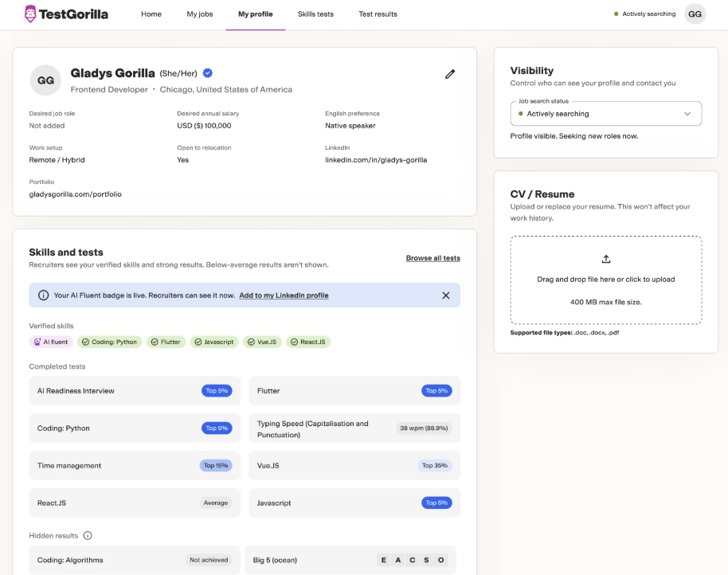
Task: Click the S letter tile in Big 5
Action: click(x=426, y=560)
